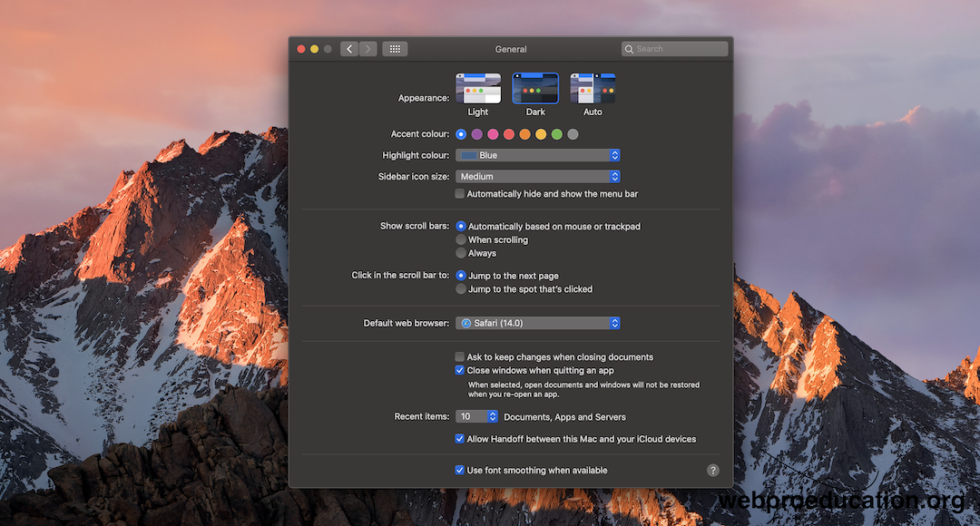Select the graphite accent colour
This screenshot has height=526, width=980.
[573, 134]
